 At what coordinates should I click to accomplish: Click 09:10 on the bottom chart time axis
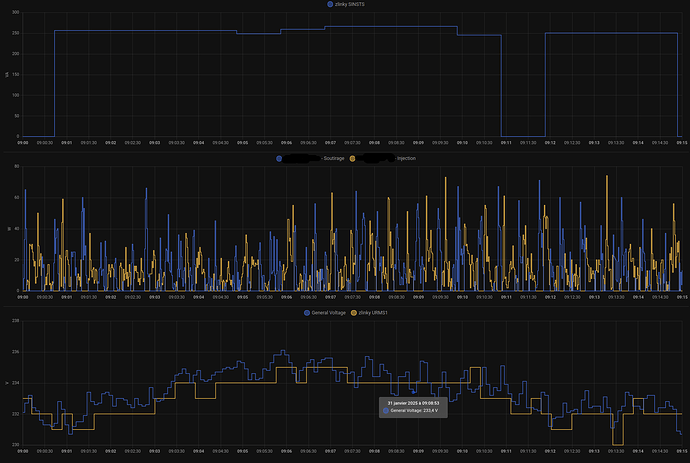pos(462,451)
